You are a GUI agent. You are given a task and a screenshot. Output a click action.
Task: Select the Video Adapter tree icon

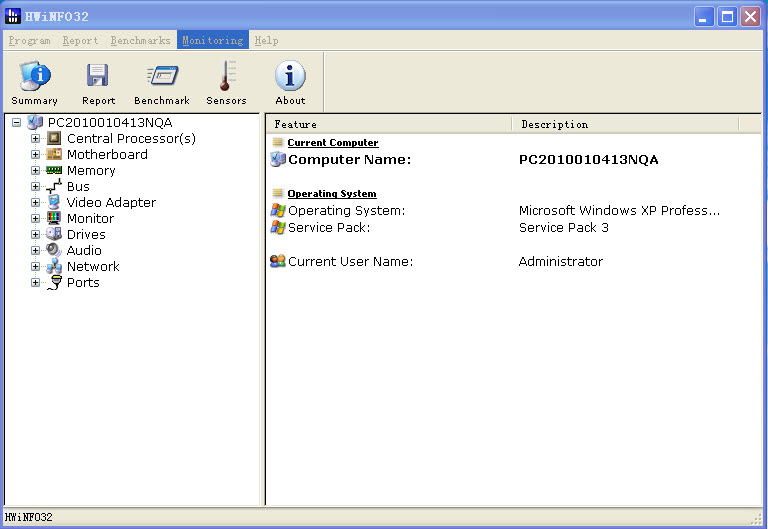click(x=54, y=203)
